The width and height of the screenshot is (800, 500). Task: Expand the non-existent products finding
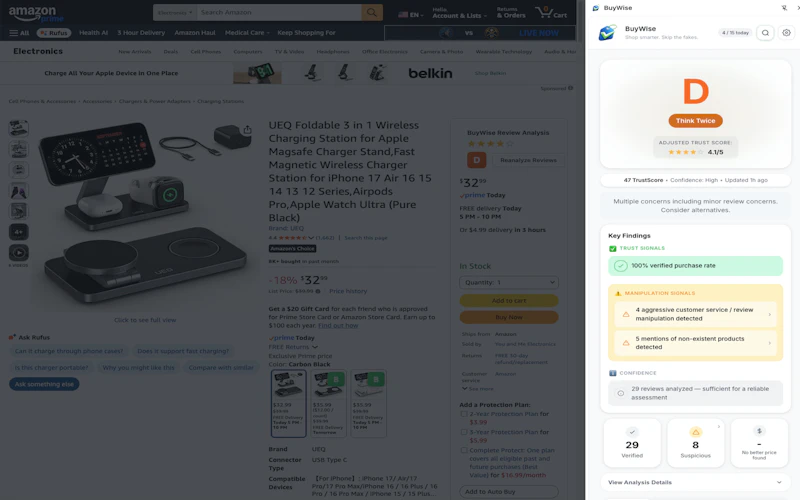click(x=695, y=343)
